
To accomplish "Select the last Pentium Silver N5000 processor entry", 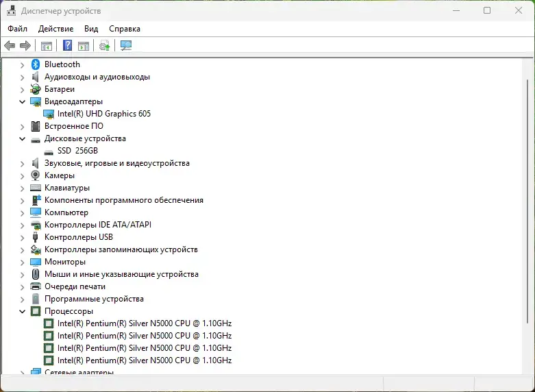I will pos(145,360).
